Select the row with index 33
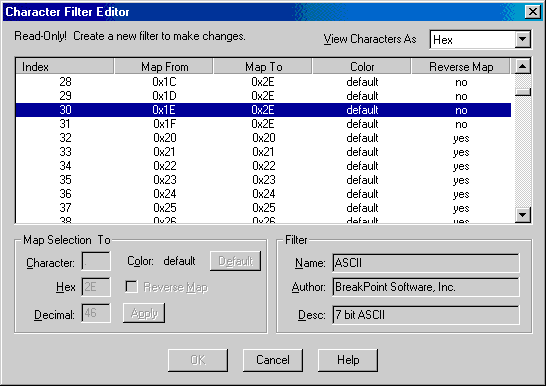The image size is (546, 386). [x=263, y=152]
